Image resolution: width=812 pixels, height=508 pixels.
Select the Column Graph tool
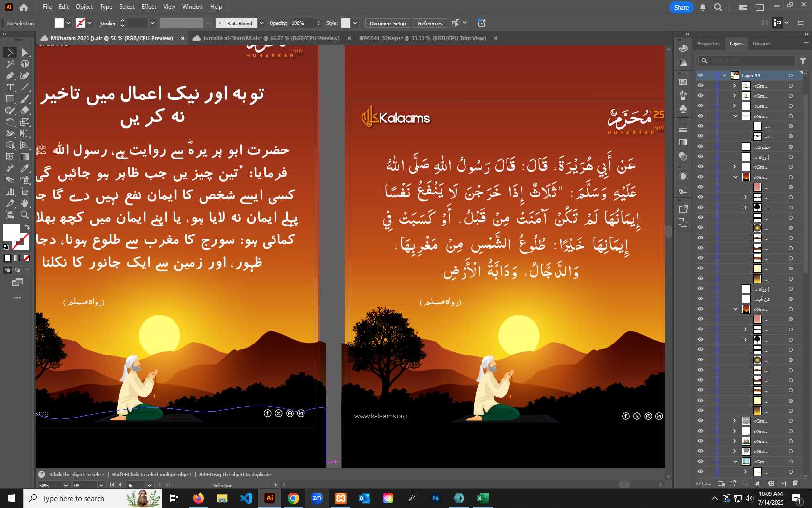(10, 192)
